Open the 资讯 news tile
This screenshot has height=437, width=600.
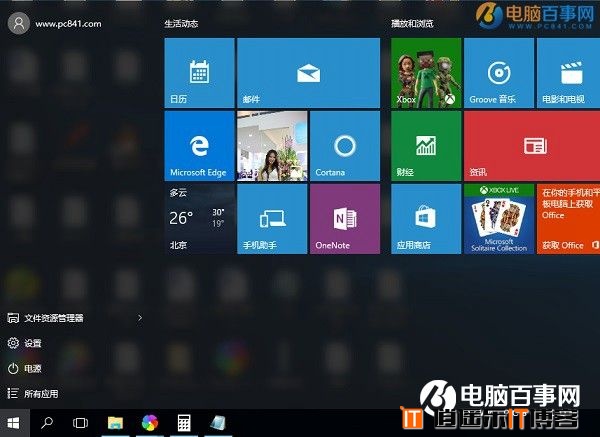532,146
